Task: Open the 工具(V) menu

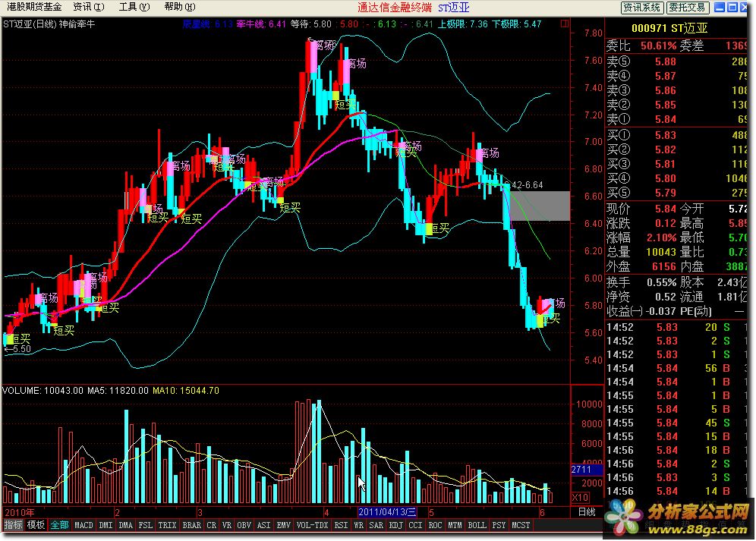Action: click(x=134, y=7)
